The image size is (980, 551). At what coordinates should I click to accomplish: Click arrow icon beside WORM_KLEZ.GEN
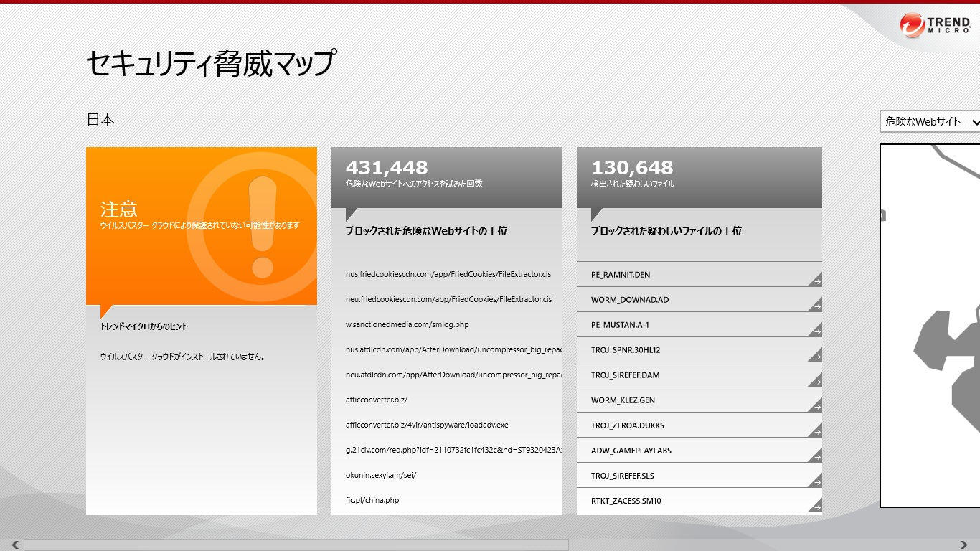(x=816, y=407)
